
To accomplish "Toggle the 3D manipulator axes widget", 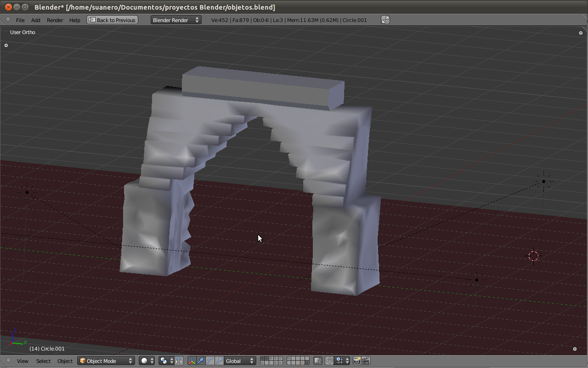I will [x=192, y=361].
